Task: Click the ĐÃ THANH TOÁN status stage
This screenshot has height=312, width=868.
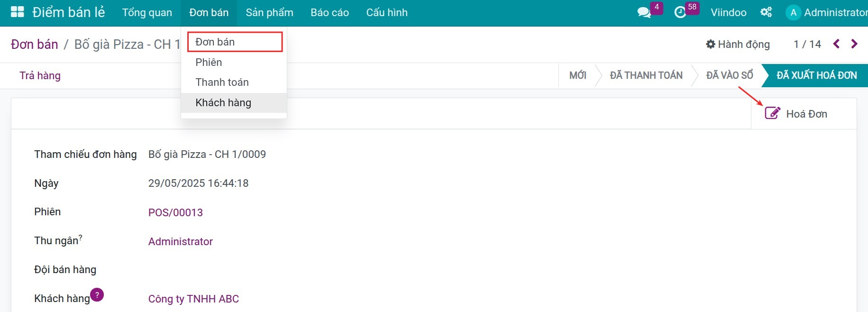Action: click(x=646, y=75)
